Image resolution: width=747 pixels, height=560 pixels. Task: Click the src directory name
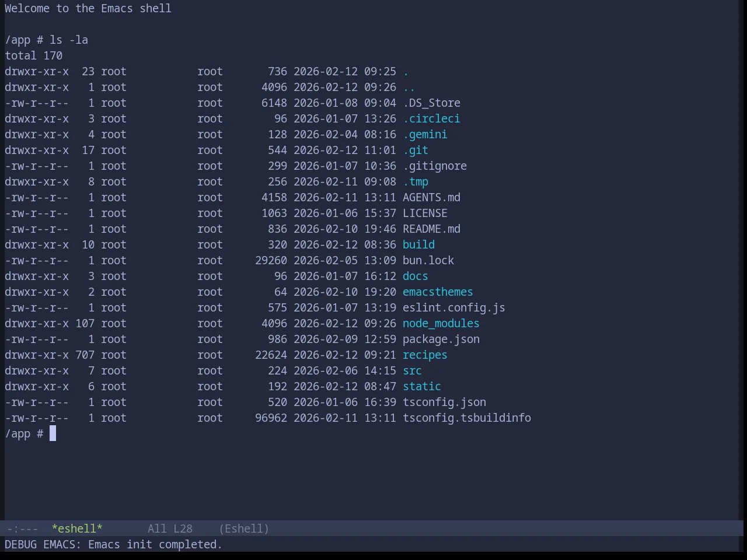(x=412, y=370)
